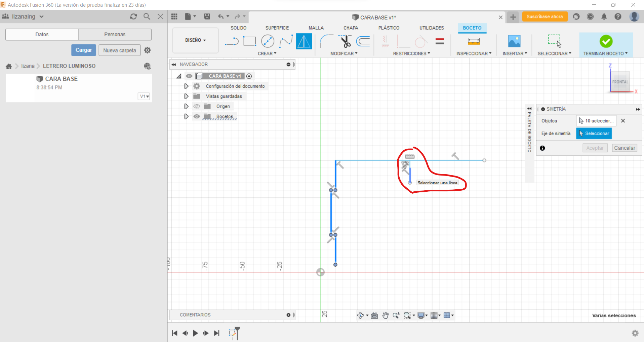Image resolution: width=644 pixels, height=342 pixels.
Task: Select the Spline sketch tool
Action: (x=286, y=41)
